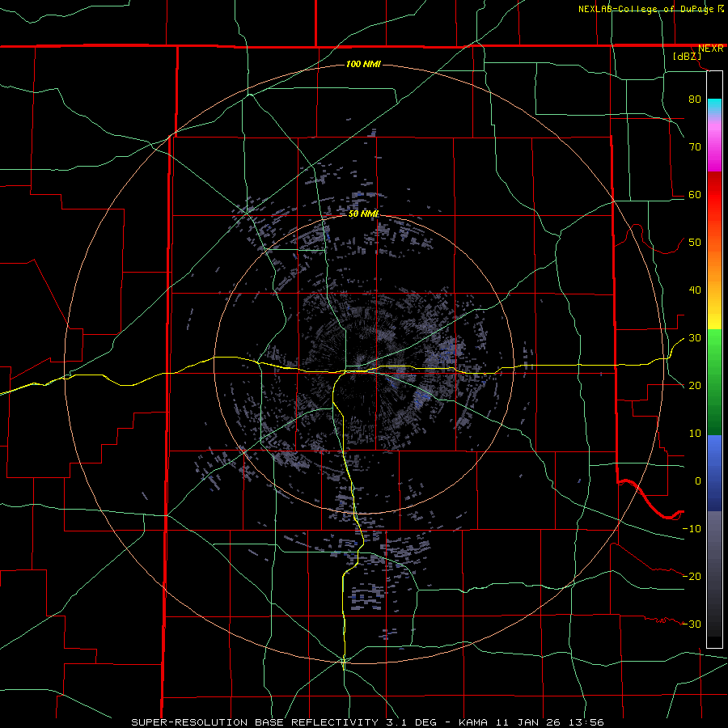Pick the cyan segment of the color bar
The width and height of the screenshot is (728, 728).
pyautogui.click(x=714, y=106)
